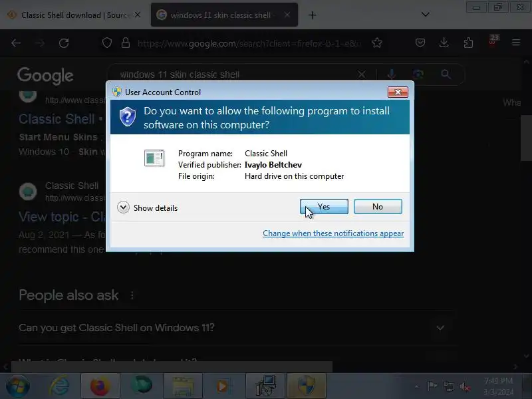Go forward with Firefox forward arrow
Image resolution: width=532 pixels, height=399 pixels.
(40, 43)
